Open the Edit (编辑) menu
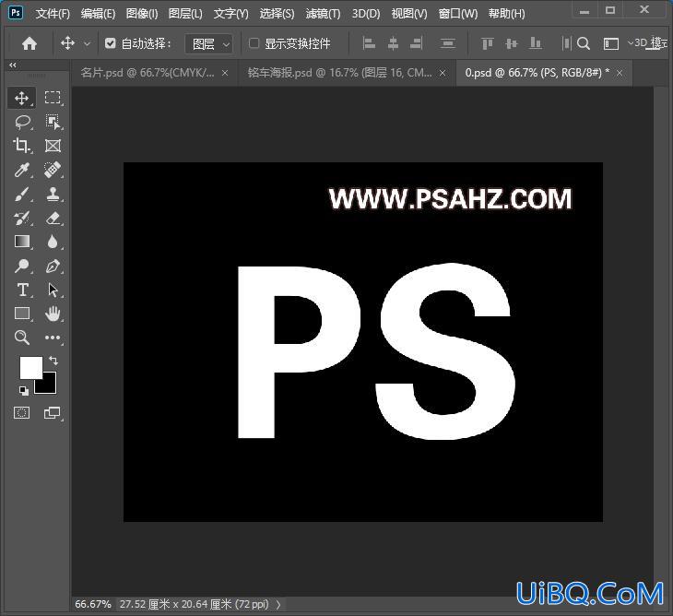Viewport: 673px width, 616px height. coord(99,14)
